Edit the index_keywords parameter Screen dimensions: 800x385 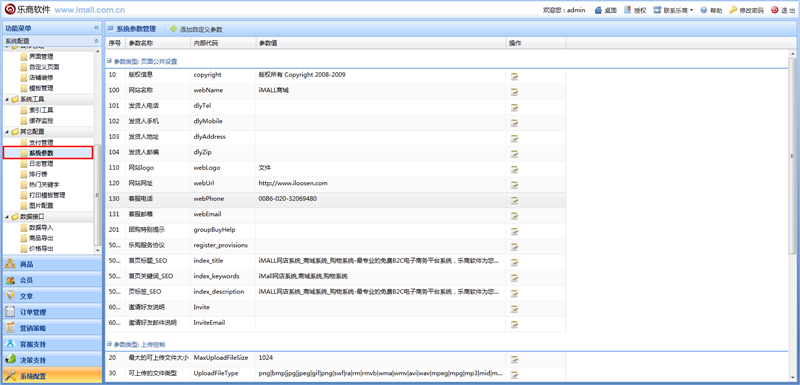(x=515, y=278)
